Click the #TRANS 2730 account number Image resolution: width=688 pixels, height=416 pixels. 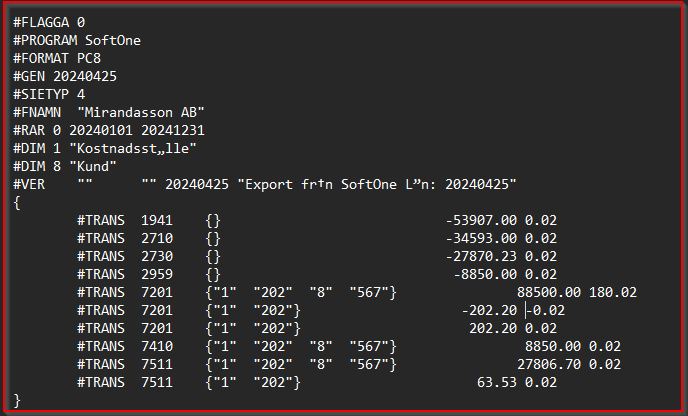point(157,256)
